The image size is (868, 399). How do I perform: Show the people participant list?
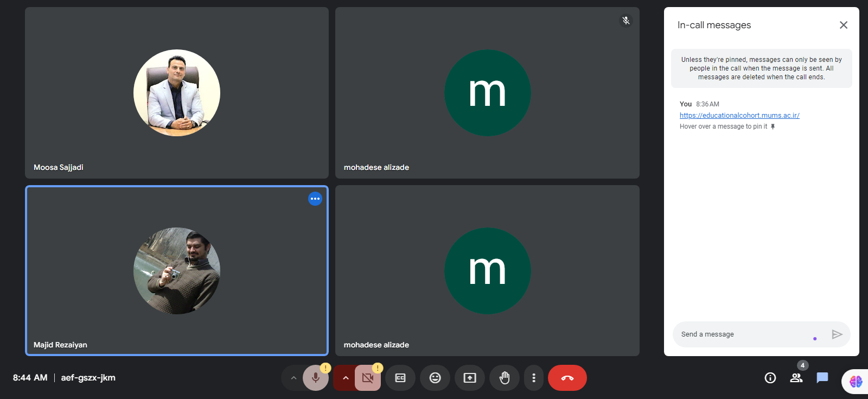click(x=796, y=378)
